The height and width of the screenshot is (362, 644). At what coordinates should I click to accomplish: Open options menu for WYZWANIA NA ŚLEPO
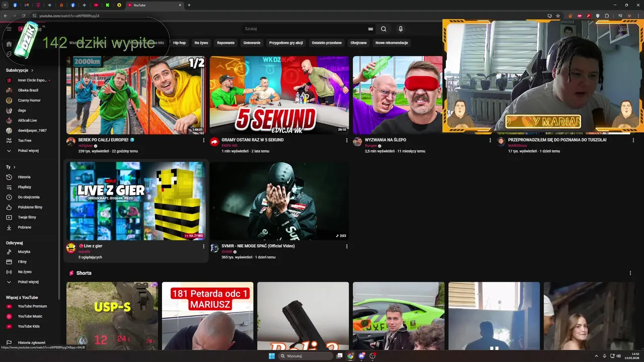[x=490, y=140]
